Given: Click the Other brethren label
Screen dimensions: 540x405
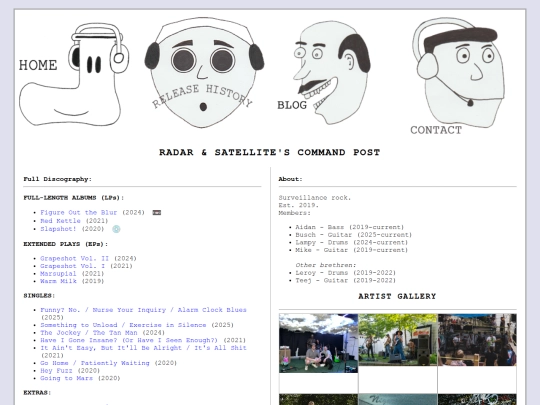Looking at the screenshot, I should 325,265.
